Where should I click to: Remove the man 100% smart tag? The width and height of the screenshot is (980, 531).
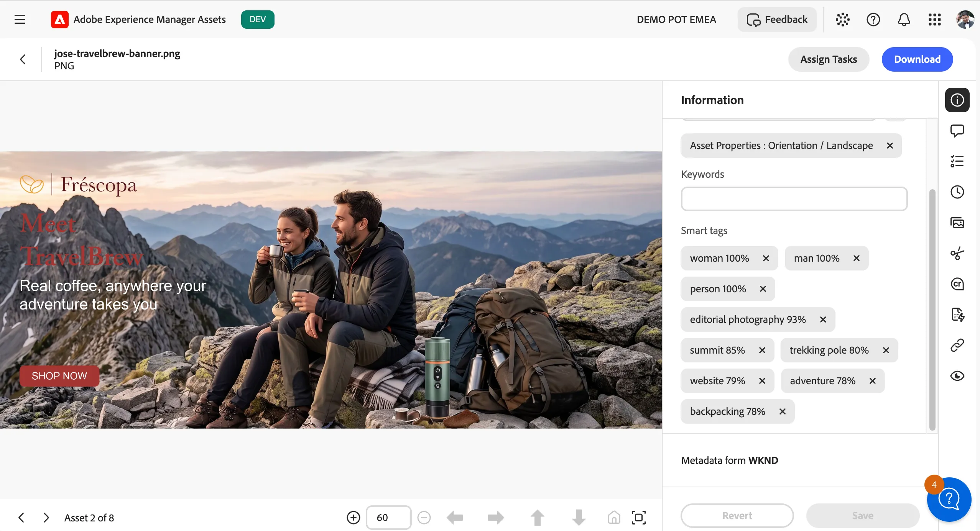click(x=857, y=258)
